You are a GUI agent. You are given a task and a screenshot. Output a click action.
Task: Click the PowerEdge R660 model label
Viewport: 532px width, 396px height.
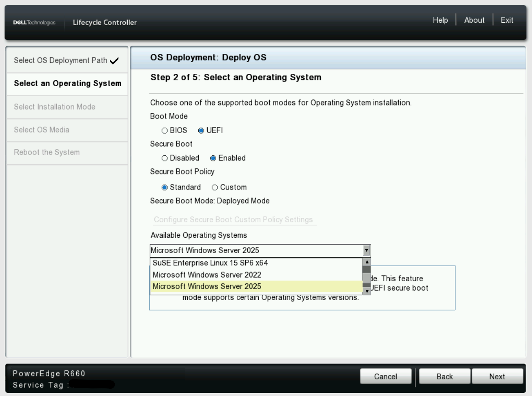click(49, 373)
